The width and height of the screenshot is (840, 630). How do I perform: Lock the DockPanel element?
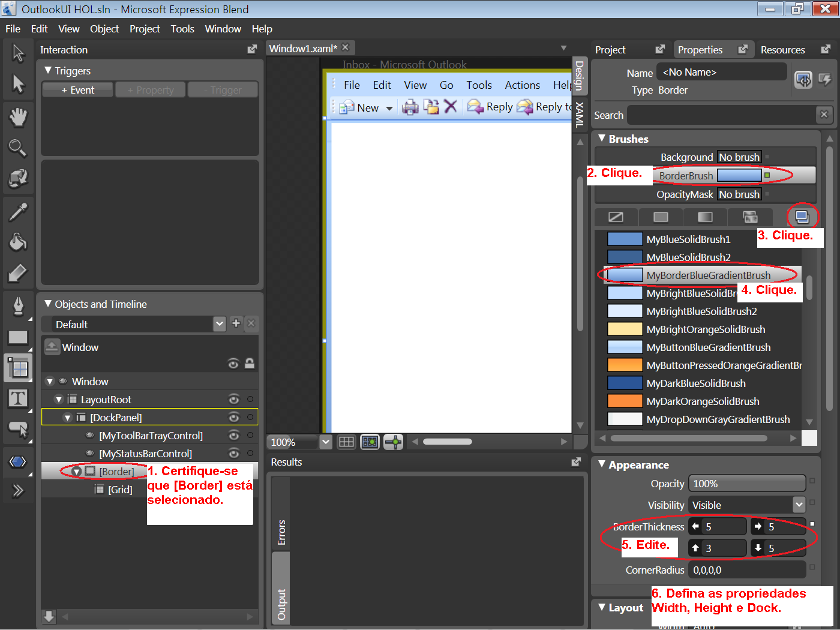coord(250,418)
